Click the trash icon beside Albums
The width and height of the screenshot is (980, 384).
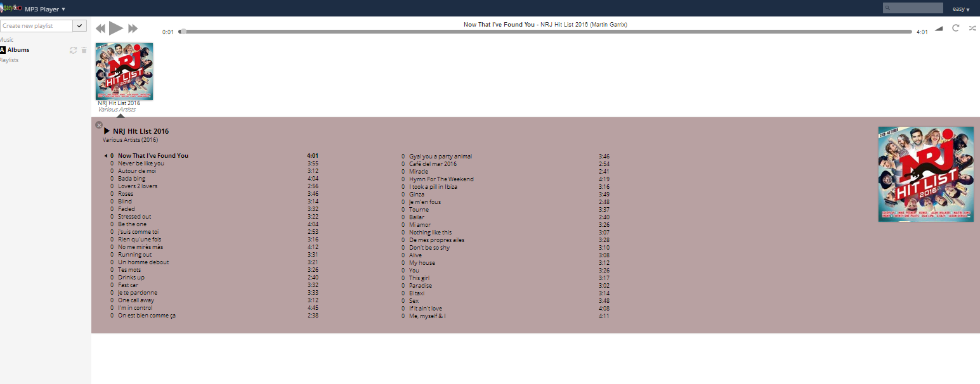click(x=84, y=50)
